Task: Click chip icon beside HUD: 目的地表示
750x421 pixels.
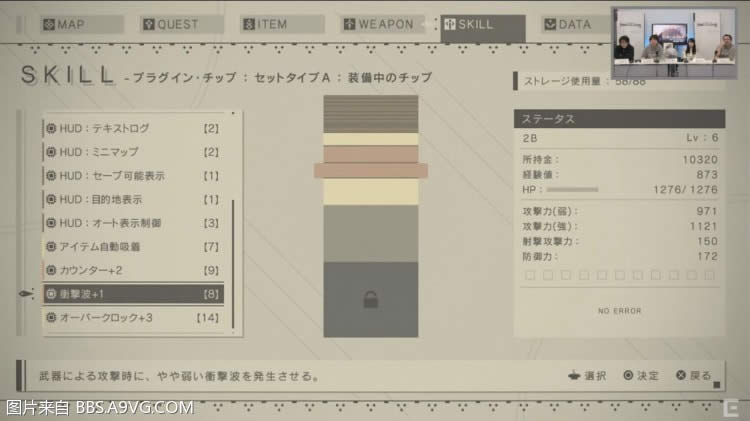Action: click(x=51, y=199)
